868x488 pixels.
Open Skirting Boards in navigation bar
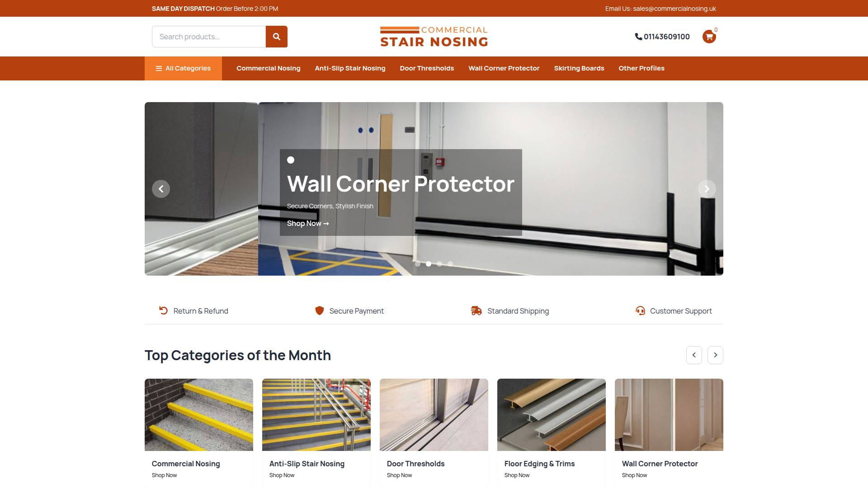[x=579, y=68]
